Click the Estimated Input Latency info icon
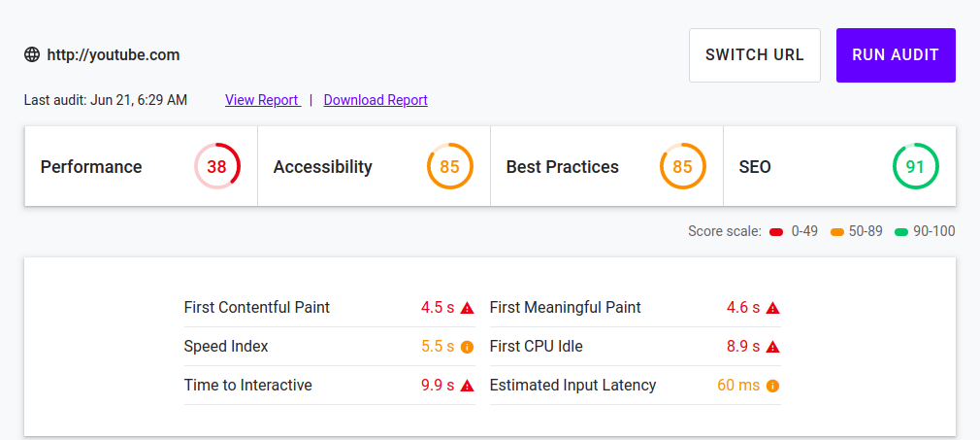The width and height of the screenshot is (980, 440). [x=772, y=386]
